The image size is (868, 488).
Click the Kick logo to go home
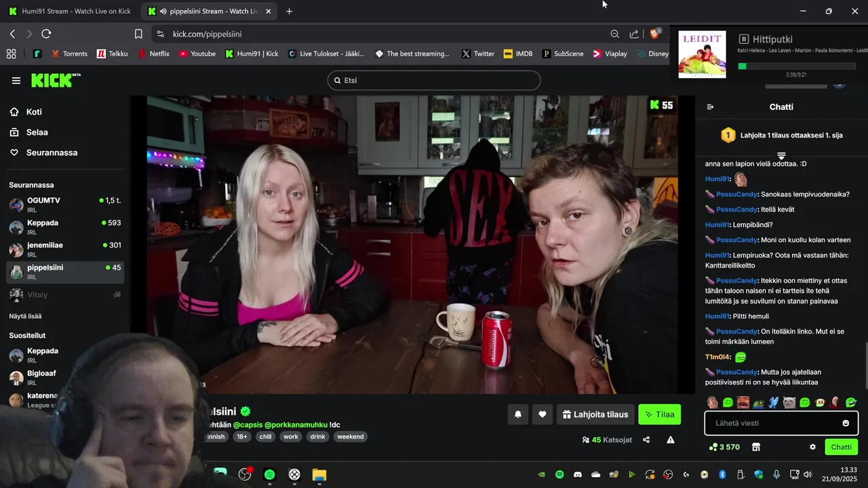56,80
